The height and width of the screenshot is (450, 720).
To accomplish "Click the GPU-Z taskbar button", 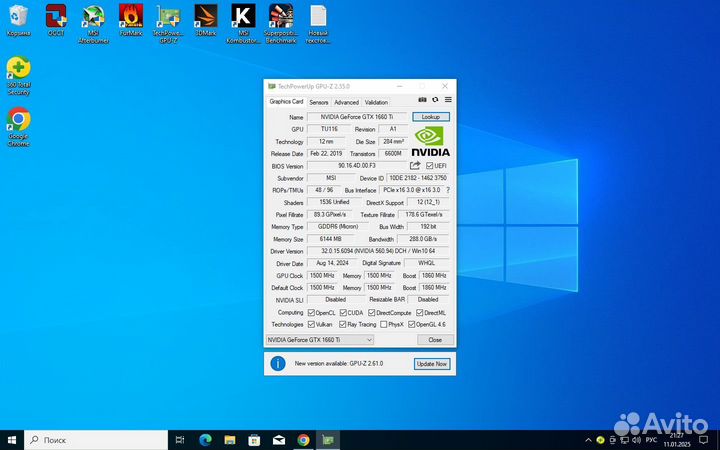I will click(x=327, y=440).
